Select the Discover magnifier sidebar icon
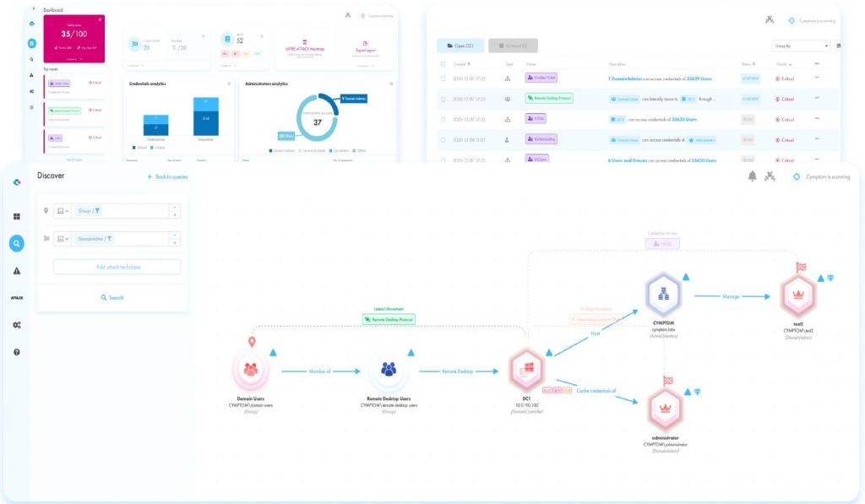 coord(16,243)
